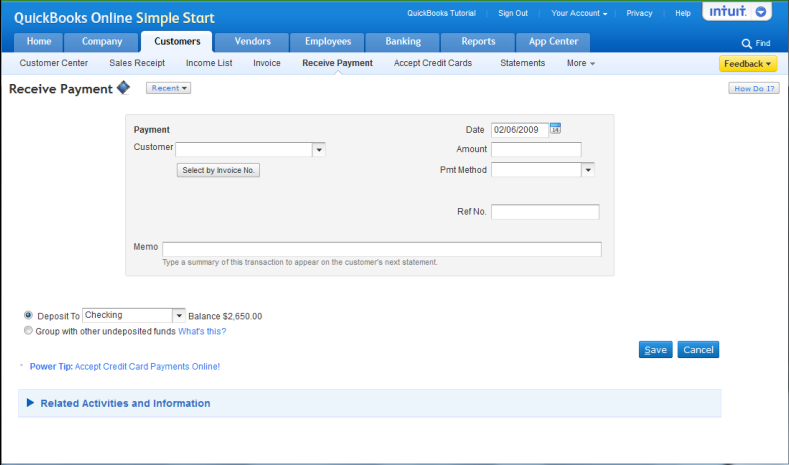Image resolution: width=789 pixels, height=465 pixels.
Task: Expand the More submenu
Action: (581, 63)
